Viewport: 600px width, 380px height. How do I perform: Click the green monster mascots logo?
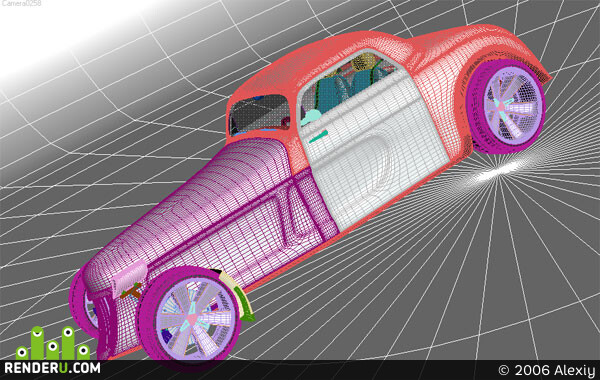(53, 343)
